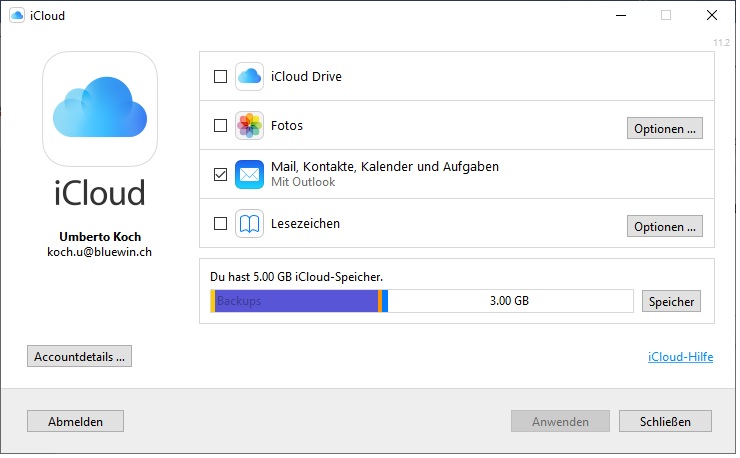Image resolution: width=740 pixels, height=458 pixels.
Task: Minimize the iCloud window
Action: click(621, 16)
